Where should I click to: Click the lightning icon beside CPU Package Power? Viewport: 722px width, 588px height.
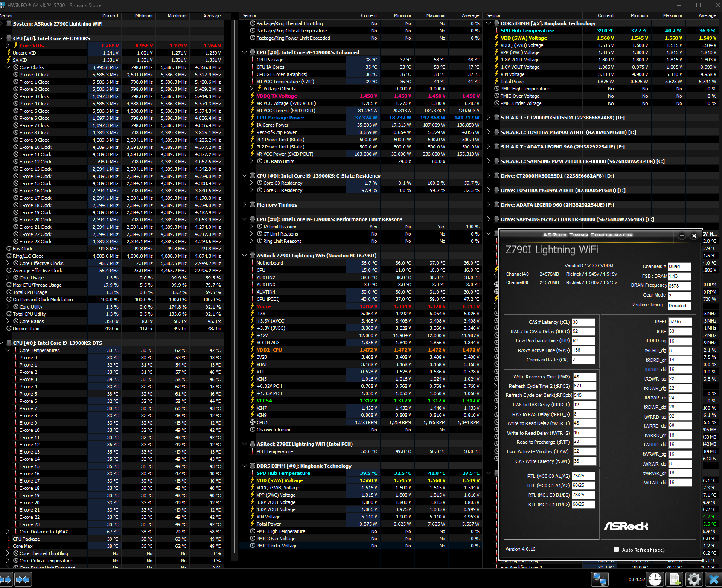point(253,118)
